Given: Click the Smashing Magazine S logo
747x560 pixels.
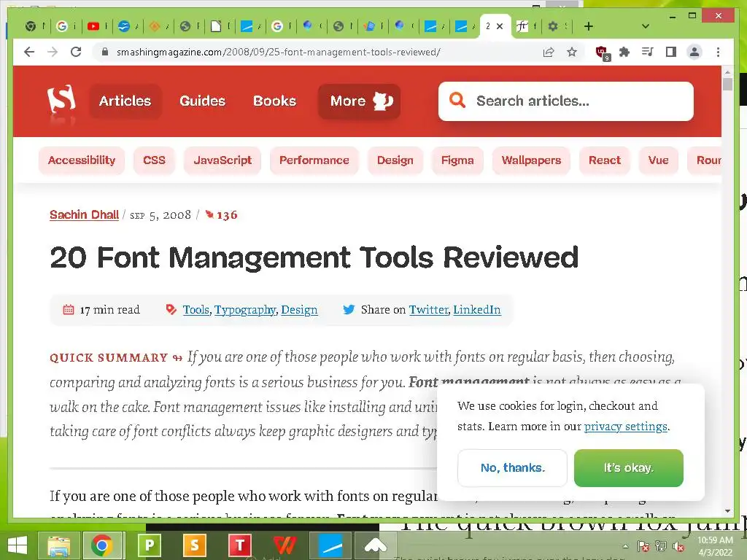Looking at the screenshot, I should [61, 101].
